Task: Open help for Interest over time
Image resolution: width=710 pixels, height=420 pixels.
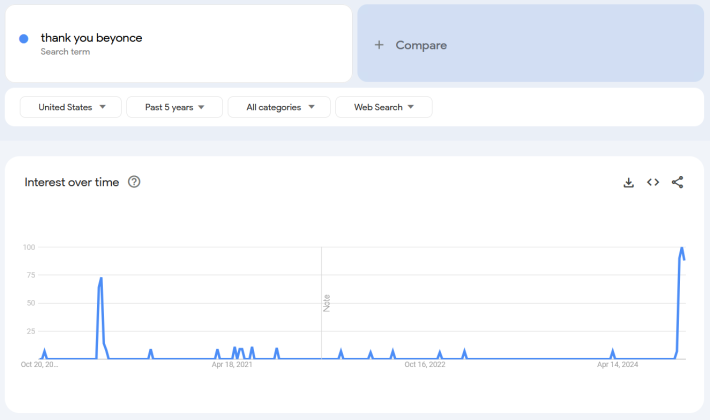Action: [x=134, y=182]
